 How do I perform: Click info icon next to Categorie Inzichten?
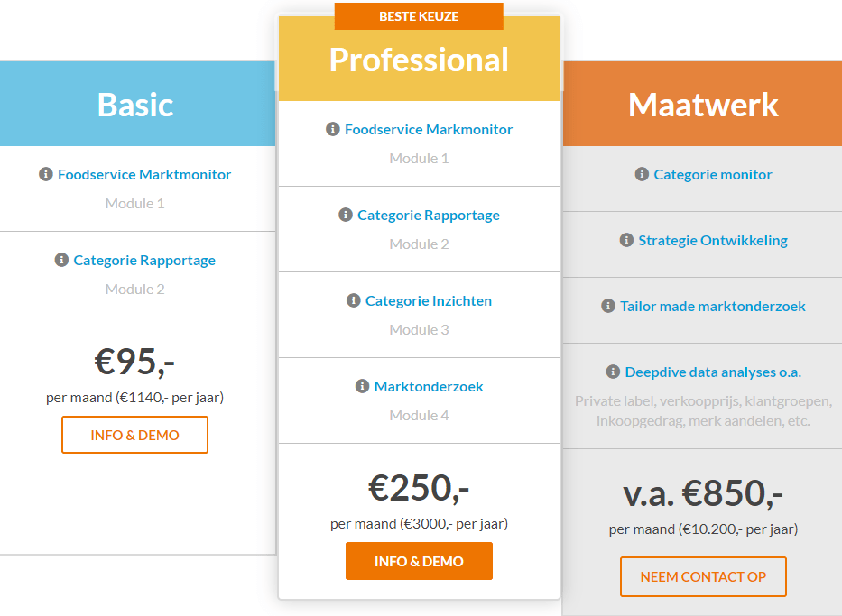click(354, 300)
